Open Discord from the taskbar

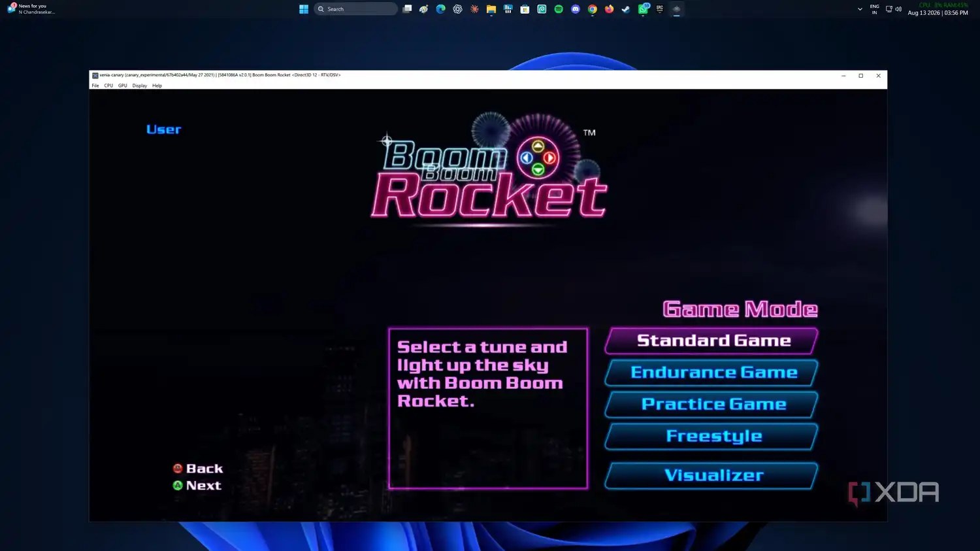576,9
